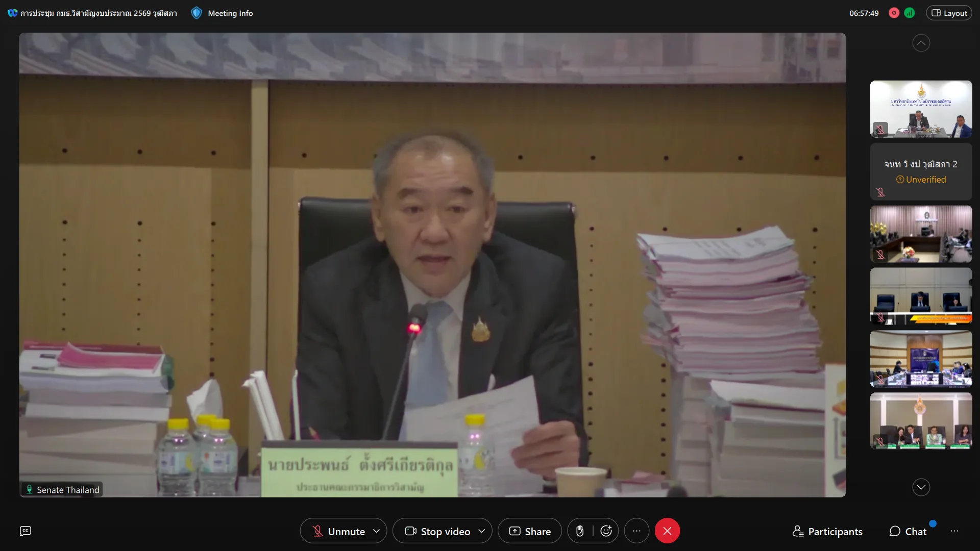
Task: Open the more options ellipsis in controls
Action: 636,531
